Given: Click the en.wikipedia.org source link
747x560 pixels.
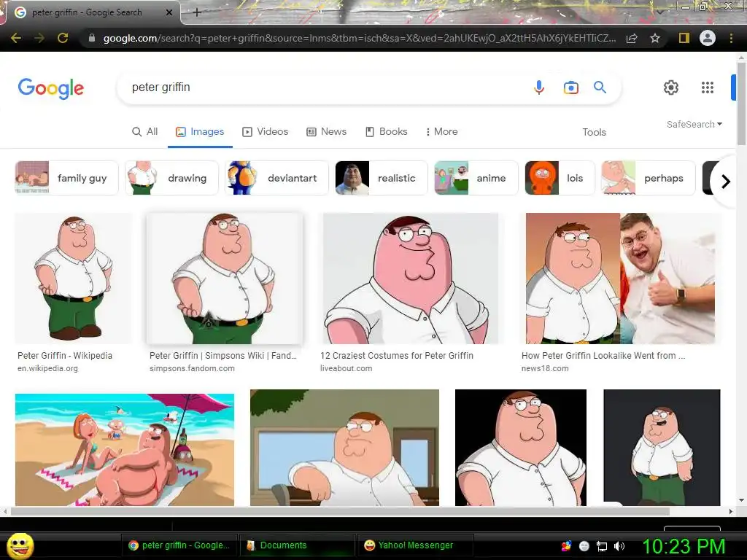Looking at the screenshot, I should (x=47, y=368).
